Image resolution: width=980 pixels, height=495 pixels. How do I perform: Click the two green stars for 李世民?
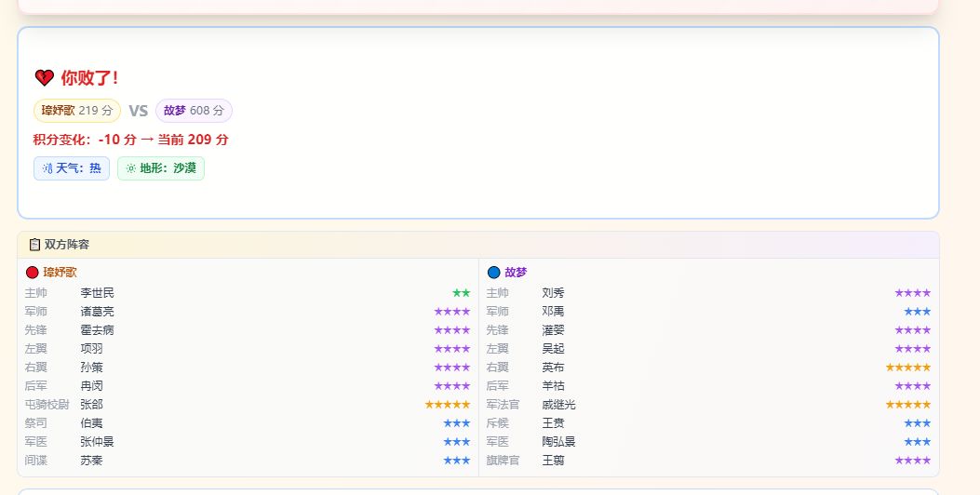pyautogui.click(x=462, y=292)
